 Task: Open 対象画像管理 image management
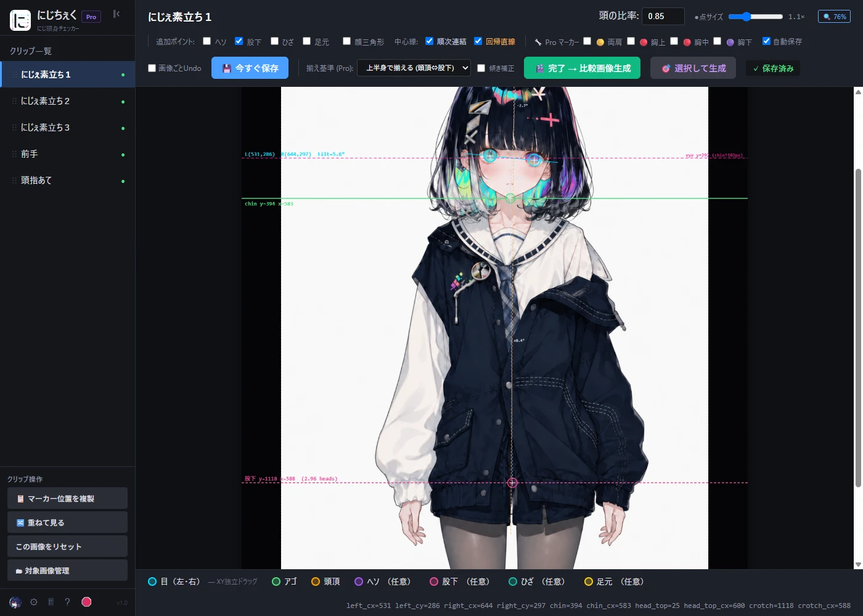click(67, 570)
